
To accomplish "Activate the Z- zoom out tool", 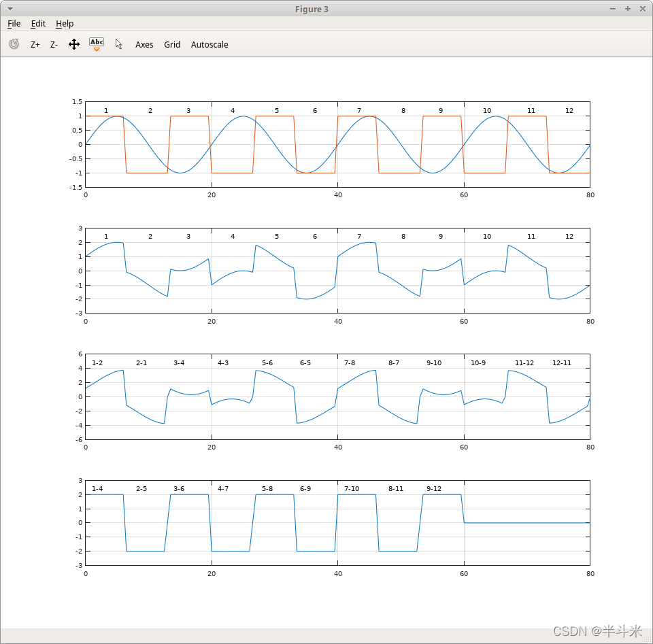I will [x=54, y=45].
